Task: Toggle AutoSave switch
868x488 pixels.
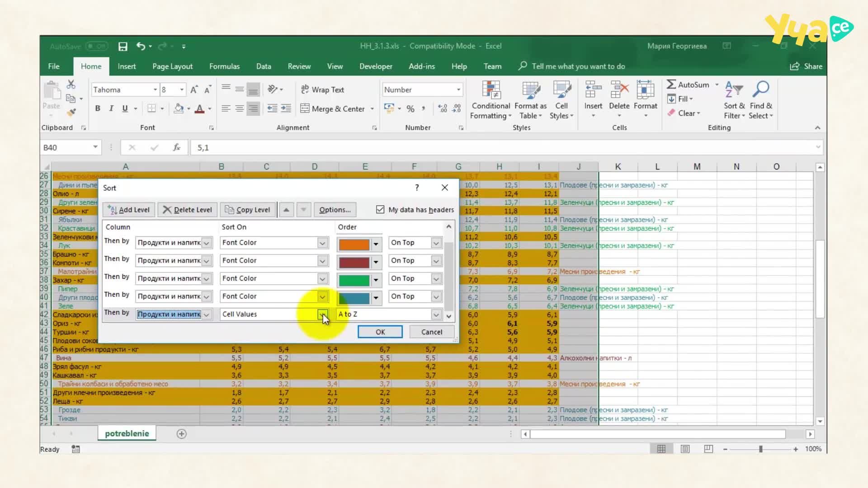Action: (97, 46)
